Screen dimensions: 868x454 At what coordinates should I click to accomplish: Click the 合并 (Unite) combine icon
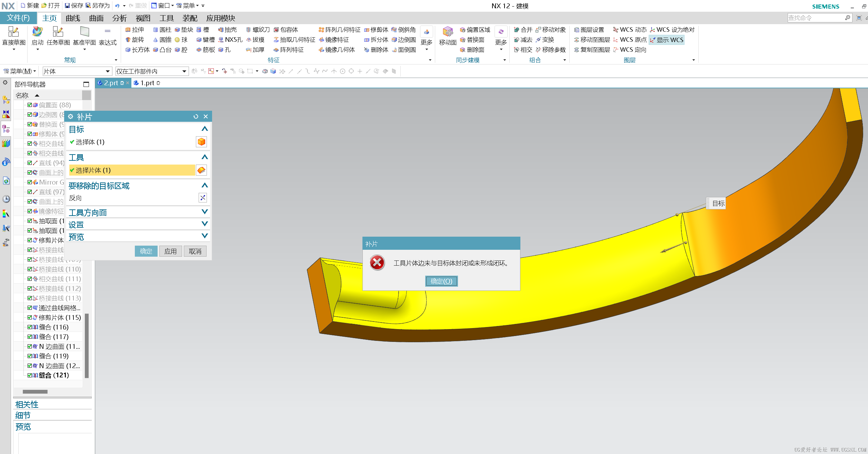(517, 30)
